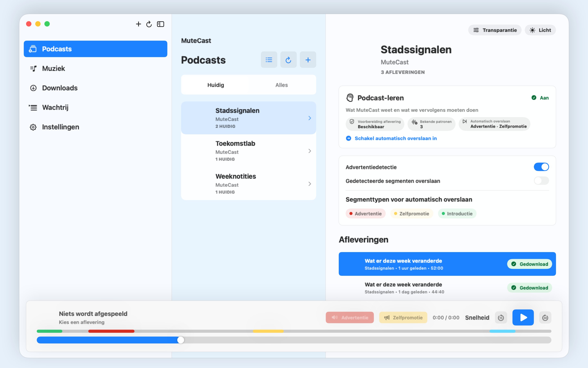
Task: Open the Transparantie options button
Action: tap(495, 30)
